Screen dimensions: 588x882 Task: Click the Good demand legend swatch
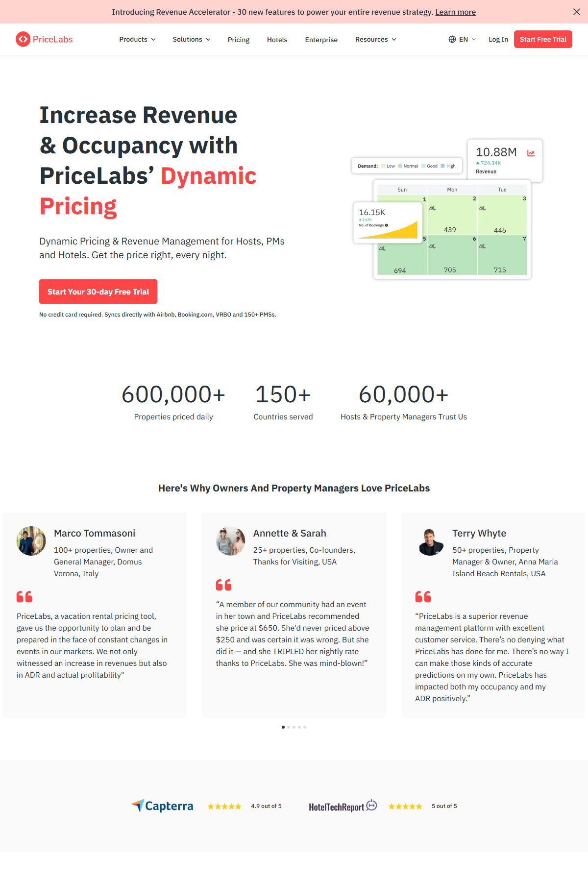click(x=423, y=166)
